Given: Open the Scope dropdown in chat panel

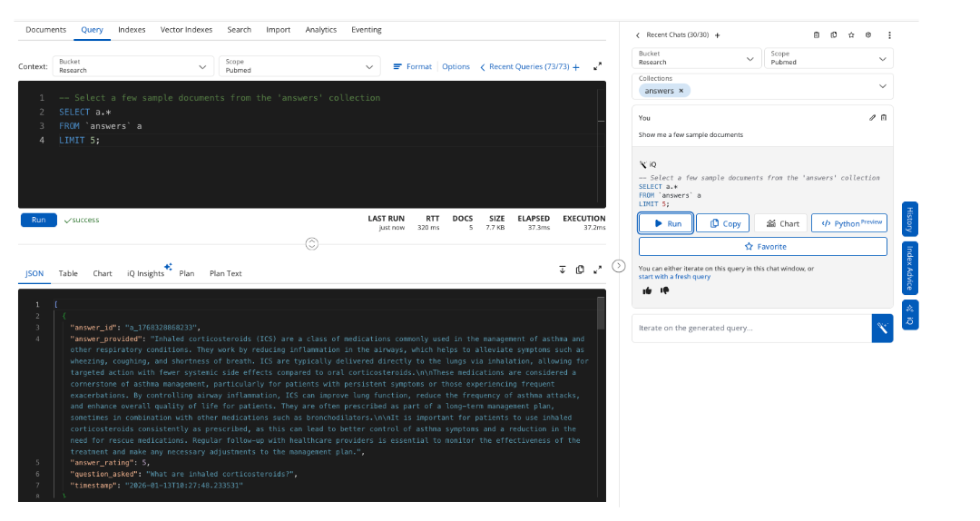Looking at the screenshot, I should 828,58.
